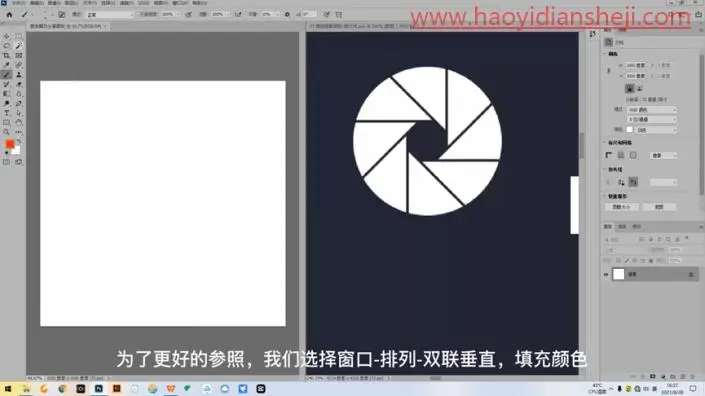Viewport: 705px width, 396px height.
Task: Open the color mode dropdown in Properties
Action: click(x=651, y=110)
